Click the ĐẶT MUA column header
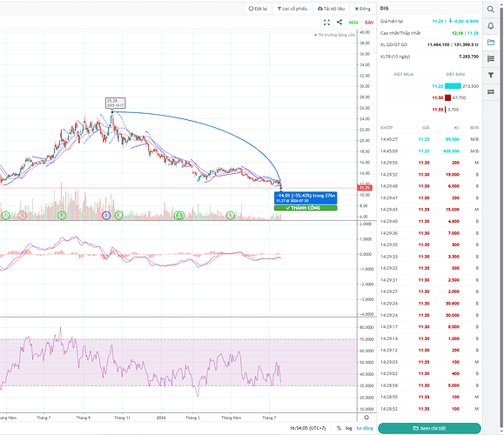This screenshot has width=504, height=435. [x=404, y=74]
